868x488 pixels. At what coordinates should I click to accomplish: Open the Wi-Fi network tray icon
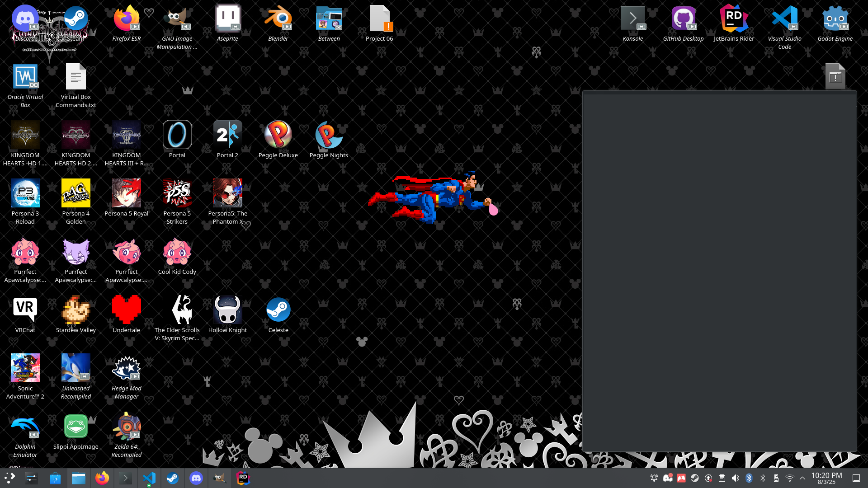click(790, 478)
